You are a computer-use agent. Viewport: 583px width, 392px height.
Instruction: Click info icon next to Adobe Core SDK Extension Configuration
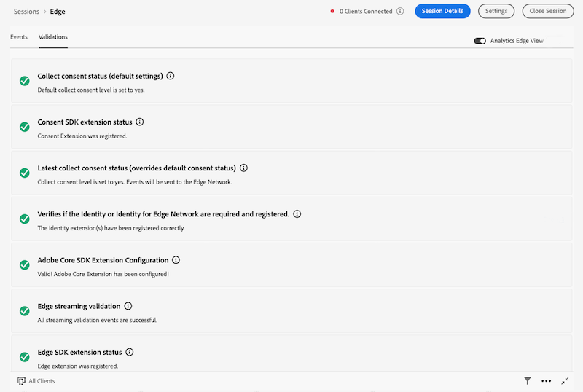176,260
